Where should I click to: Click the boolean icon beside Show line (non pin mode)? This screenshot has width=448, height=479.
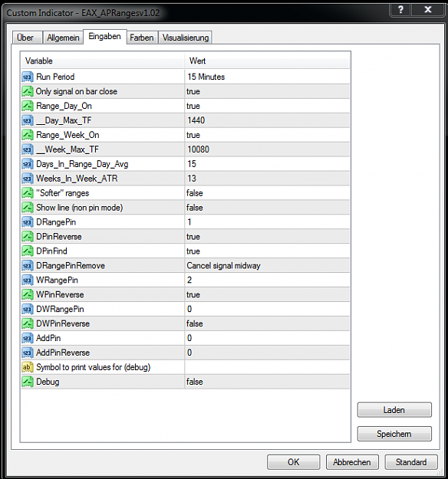pos(27,208)
